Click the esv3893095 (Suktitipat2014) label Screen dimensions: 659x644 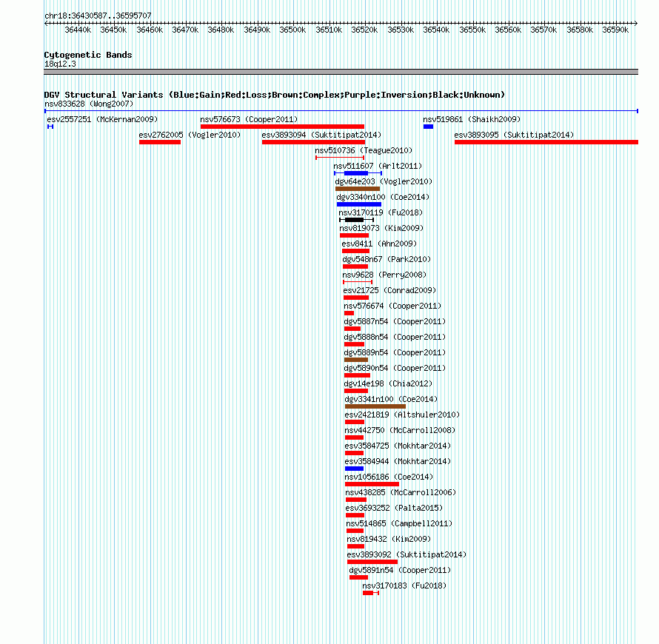pyautogui.click(x=514, y=135)
